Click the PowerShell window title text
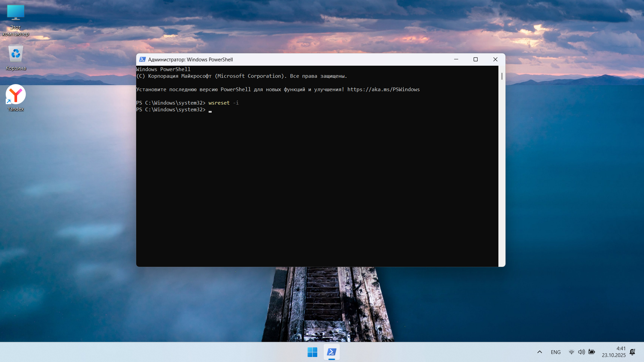 (190, 60)
